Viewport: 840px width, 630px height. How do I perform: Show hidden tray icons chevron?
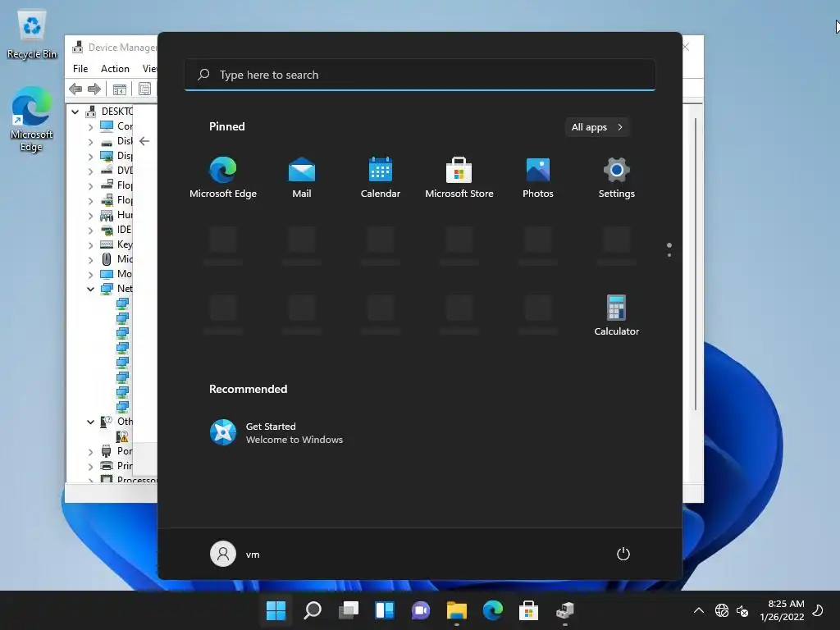coord(699,610)
